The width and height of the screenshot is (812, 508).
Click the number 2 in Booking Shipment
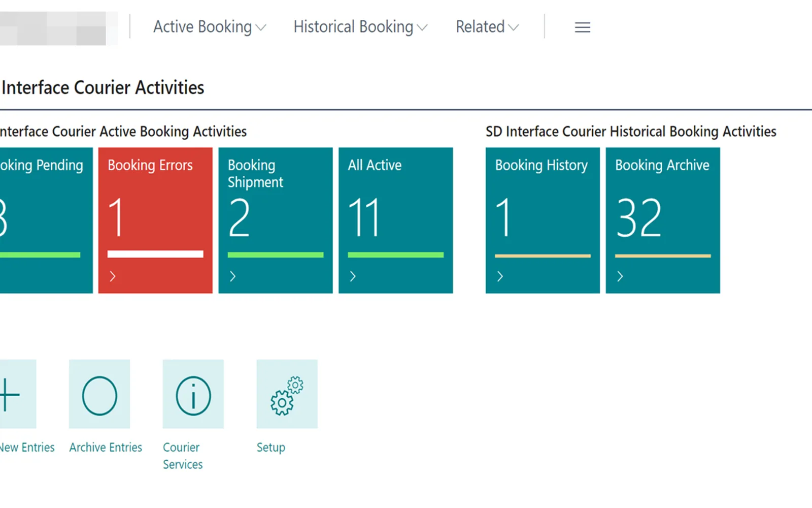coord(239,218)
